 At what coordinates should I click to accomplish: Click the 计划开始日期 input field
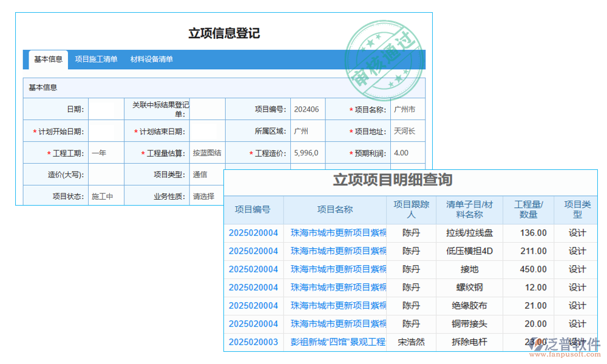(106, 130)
